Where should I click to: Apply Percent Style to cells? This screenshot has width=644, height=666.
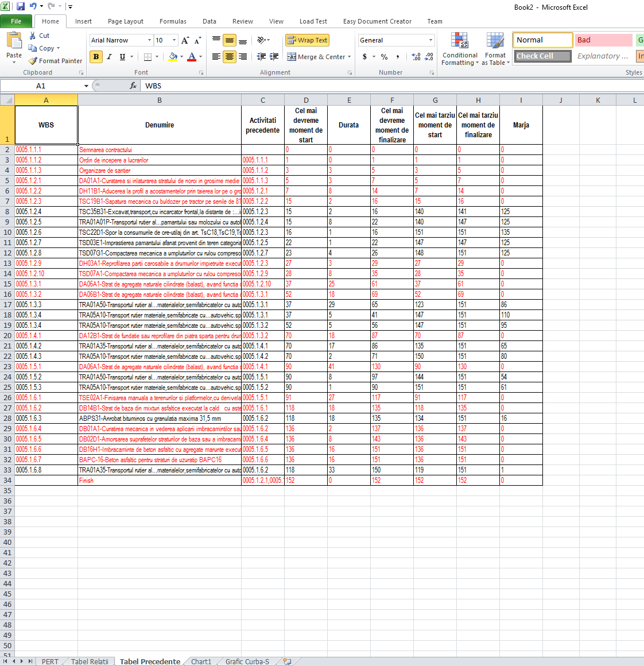coord(384,56)
